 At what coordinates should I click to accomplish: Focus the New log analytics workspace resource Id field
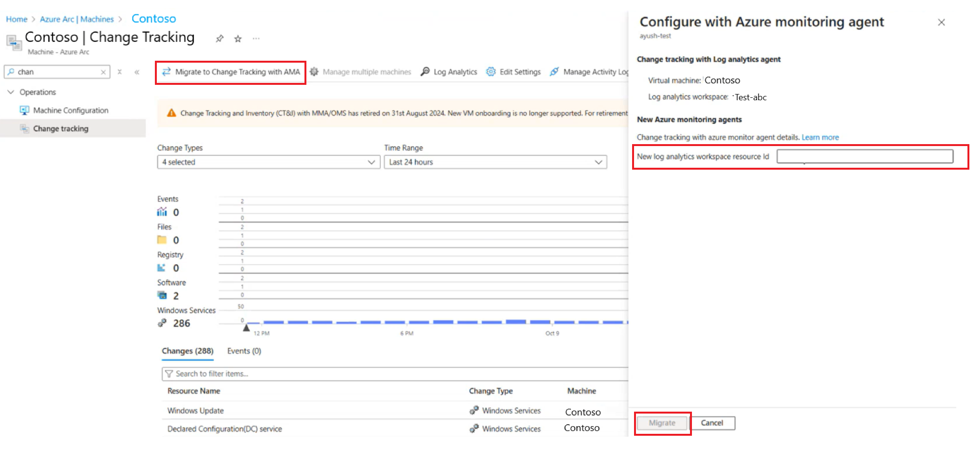865,157
